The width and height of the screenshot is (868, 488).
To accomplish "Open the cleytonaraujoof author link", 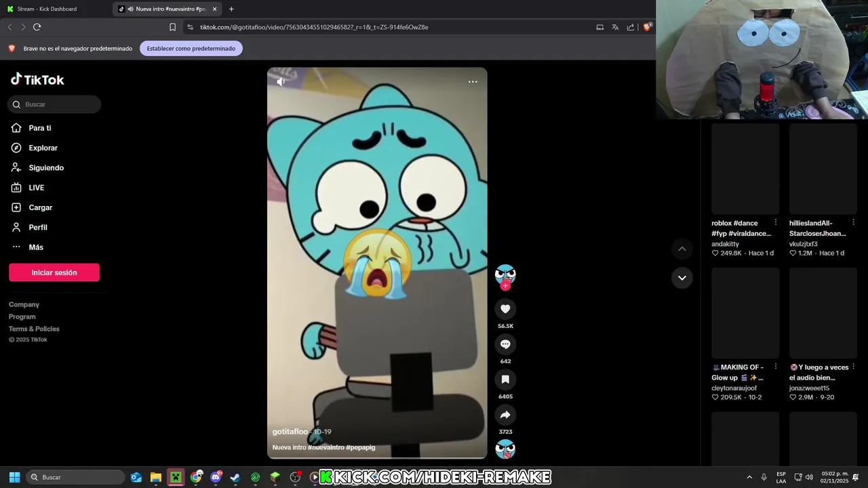I will pyautogui.click(x=734, y=388).
